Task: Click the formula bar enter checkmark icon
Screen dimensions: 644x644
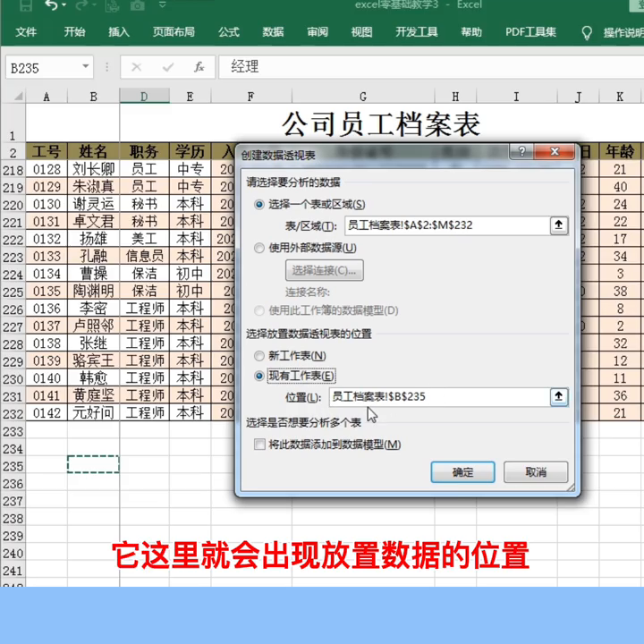Action: [x=168, y=67]
